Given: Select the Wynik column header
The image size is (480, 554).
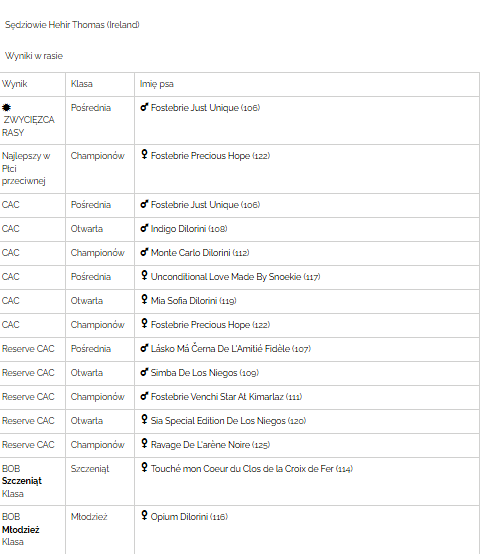Looking at the screenshot, I should point(14,84).
